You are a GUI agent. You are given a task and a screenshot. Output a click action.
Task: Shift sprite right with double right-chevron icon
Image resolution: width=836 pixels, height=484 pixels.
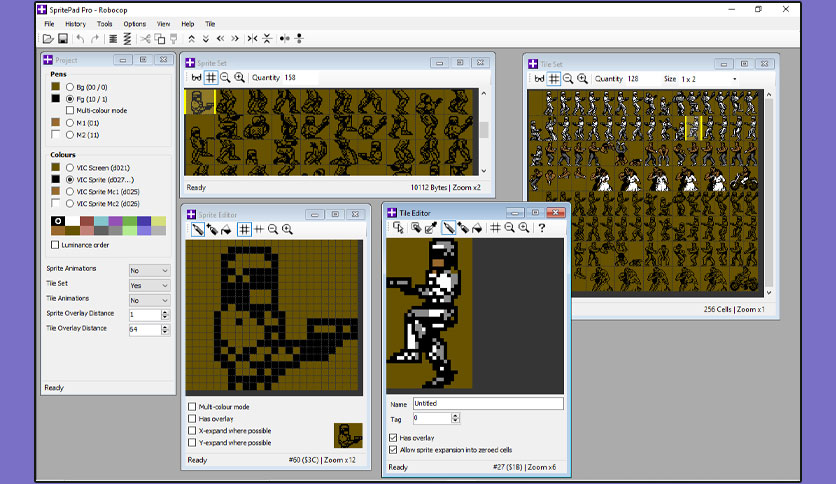(235, 38)
